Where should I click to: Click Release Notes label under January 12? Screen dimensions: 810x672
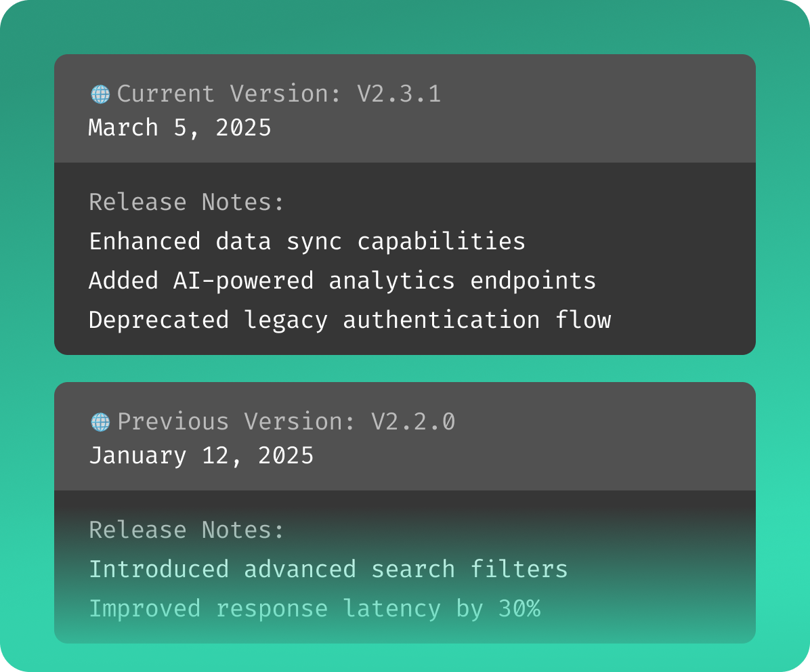pos(187,530)
